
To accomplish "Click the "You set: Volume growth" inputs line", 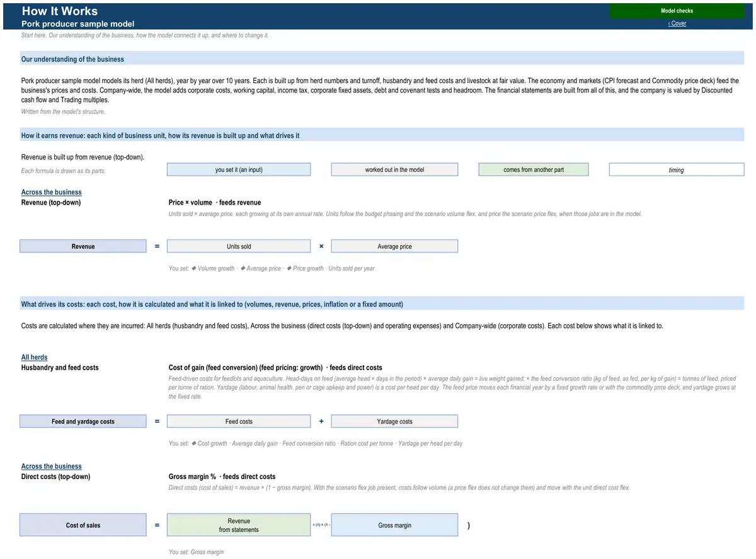I will (272, 268).
